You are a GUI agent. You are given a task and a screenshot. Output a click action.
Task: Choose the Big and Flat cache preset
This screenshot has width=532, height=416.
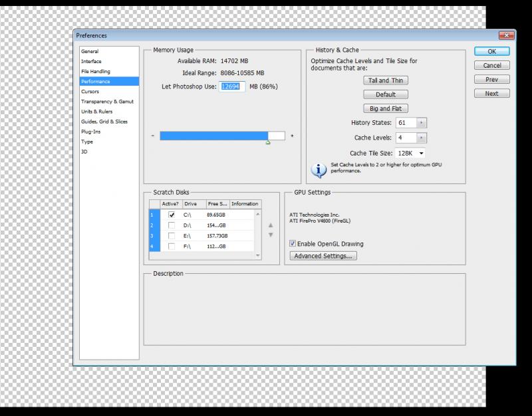(386, 108)
